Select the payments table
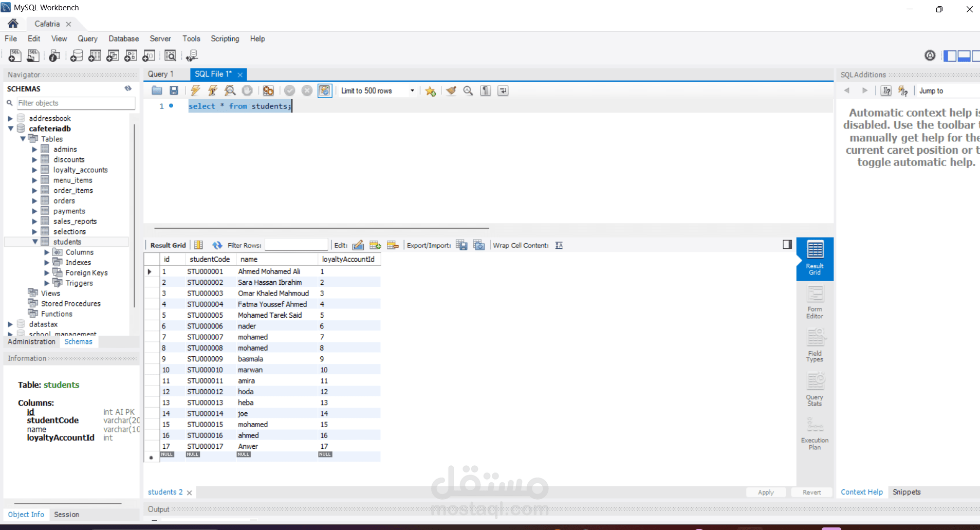This screenshot has width=980, height=530. point(69,211)
